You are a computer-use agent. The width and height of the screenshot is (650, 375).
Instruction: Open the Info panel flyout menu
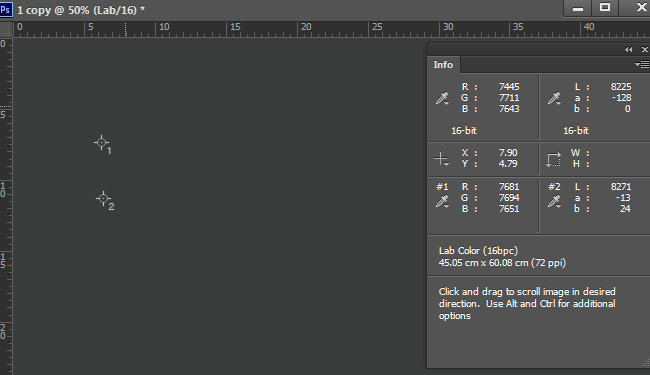(x=642, y=65)
